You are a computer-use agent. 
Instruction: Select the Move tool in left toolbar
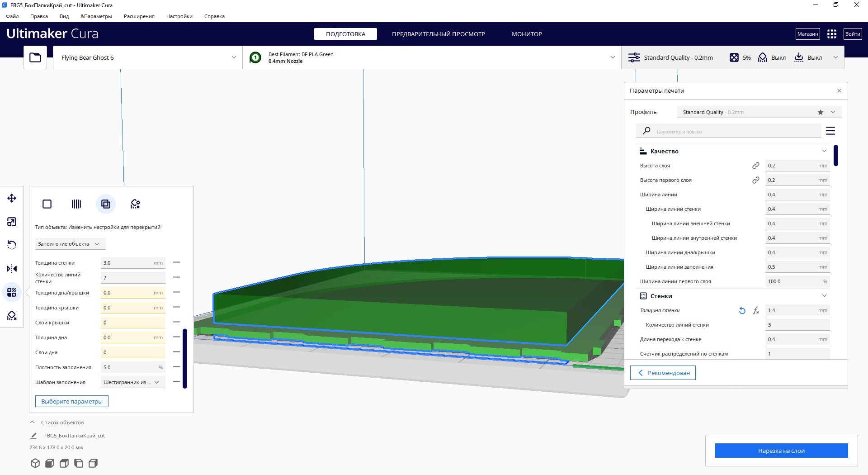click(12, 198)
